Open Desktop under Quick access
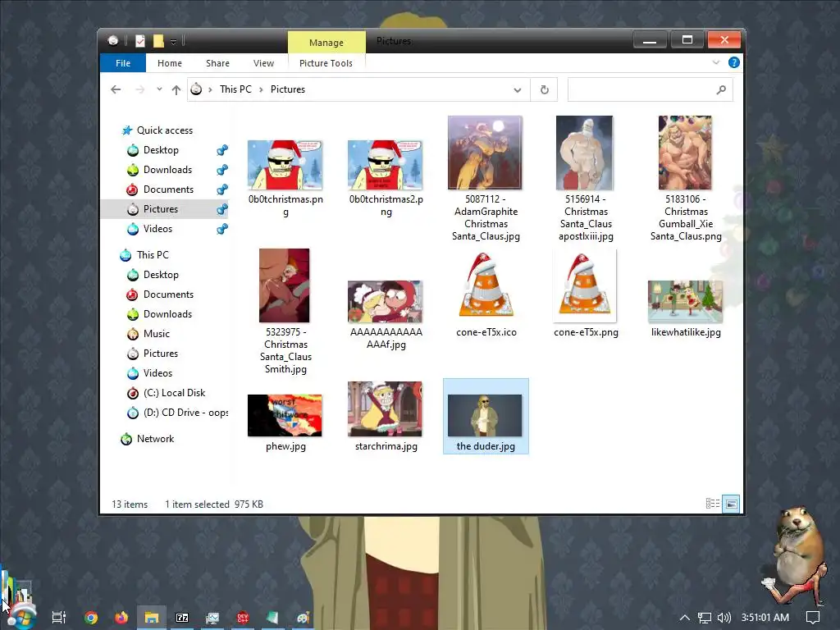The height and width of the screenshot is (630, 840). tap(161, 150)
